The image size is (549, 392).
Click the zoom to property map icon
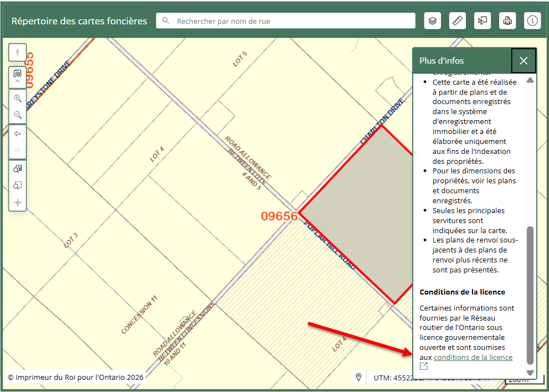18,73
